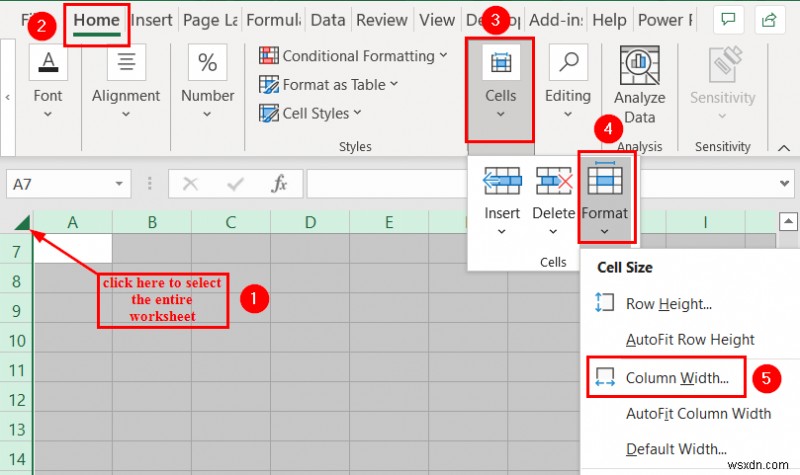Select column A header
The width and height of the screenshot is (800, 475).
[x=72, y=222]
